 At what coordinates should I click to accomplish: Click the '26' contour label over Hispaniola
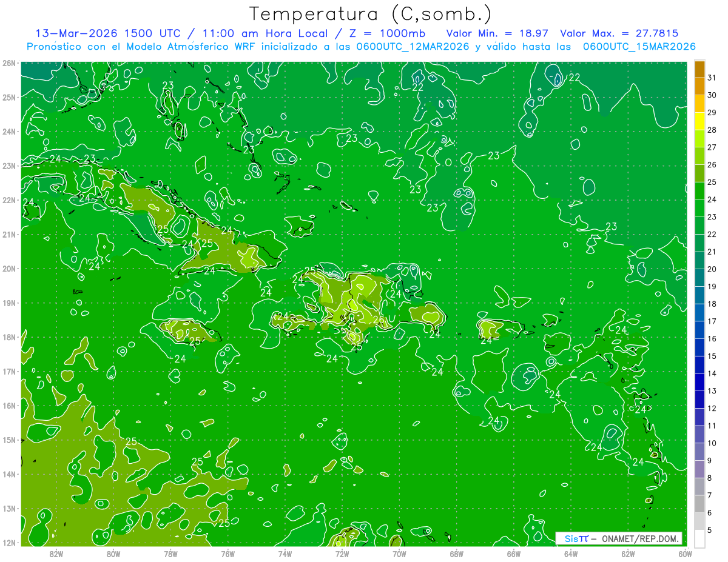tap(378, 319)
